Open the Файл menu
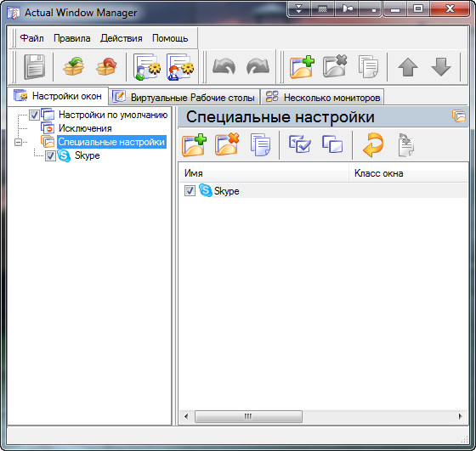This screenshot has height=451, width=476. pyautogui.click(x=32, y=38)
